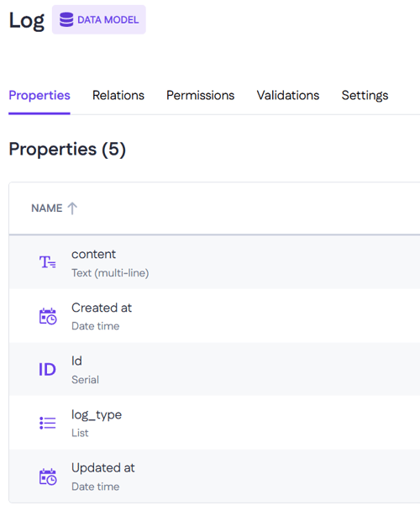
Task: Click the Log model title
Action: point(27,21)
